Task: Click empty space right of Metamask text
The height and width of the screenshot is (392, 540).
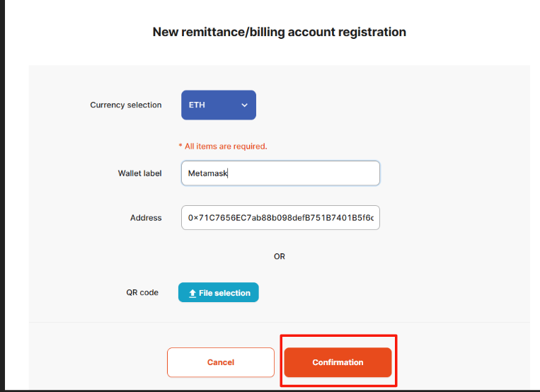Action: (x=303, y=173)
